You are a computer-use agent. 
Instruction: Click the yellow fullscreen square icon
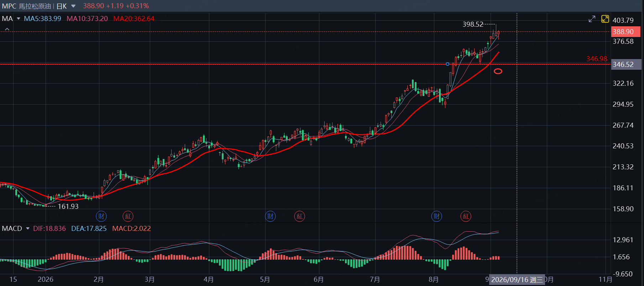[x=605, y=19]
